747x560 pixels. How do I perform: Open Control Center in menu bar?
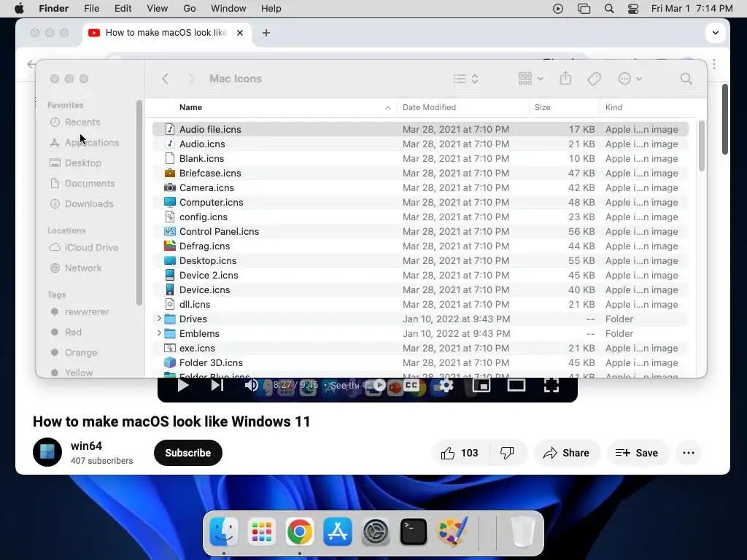pos(633,9)
